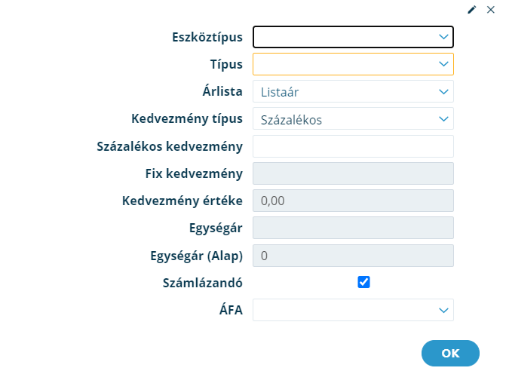The height and width of the screenshot is (374, 506).
Task: Click the Listaár text in Árlista
Action: point(279,92)
